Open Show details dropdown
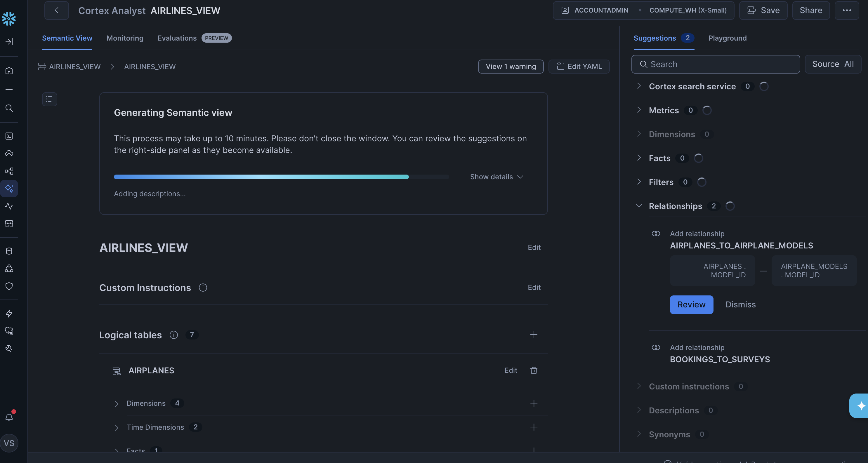The image size is (868, 463). (x=496, y=177)
